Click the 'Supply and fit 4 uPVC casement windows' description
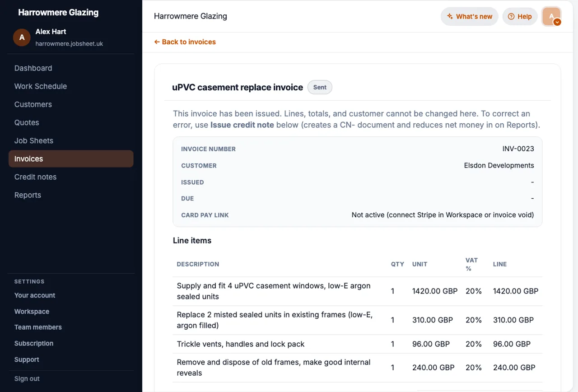This screenshot has width=578, height=392. click(x=274, y=291)
